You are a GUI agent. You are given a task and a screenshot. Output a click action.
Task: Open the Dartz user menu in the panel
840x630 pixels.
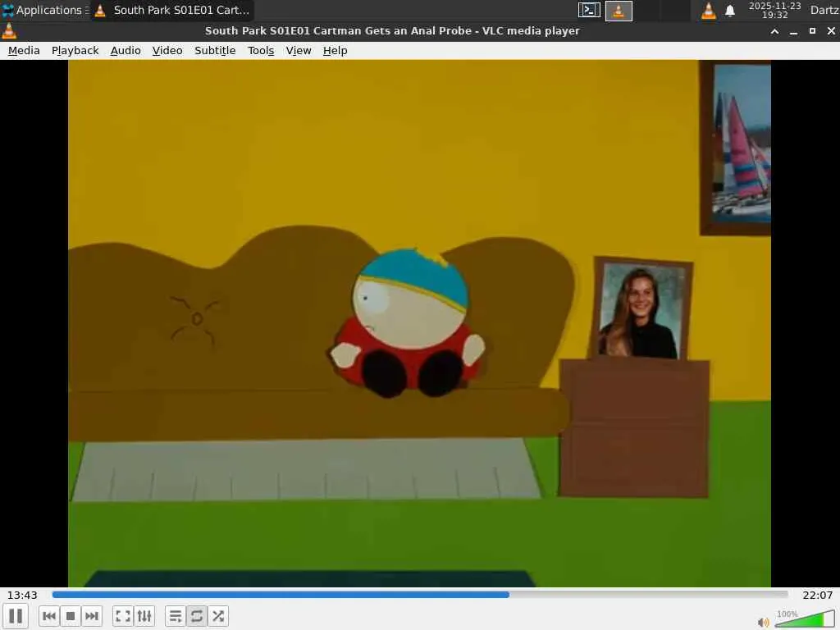(x=824, y=10)
